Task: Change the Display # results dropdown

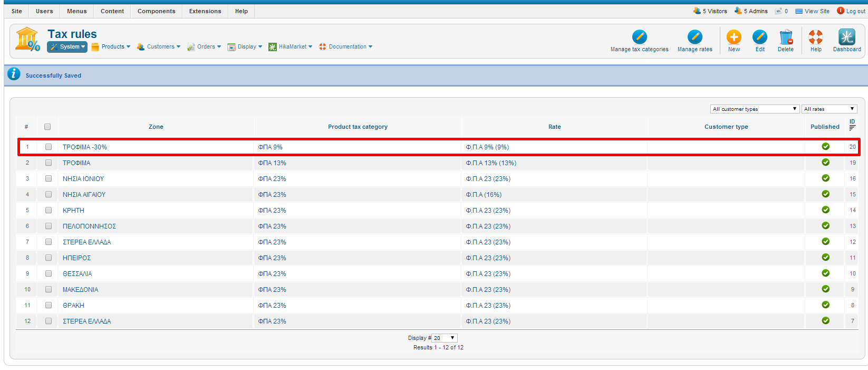Action: pyautogui.click(x=445, y=338)
